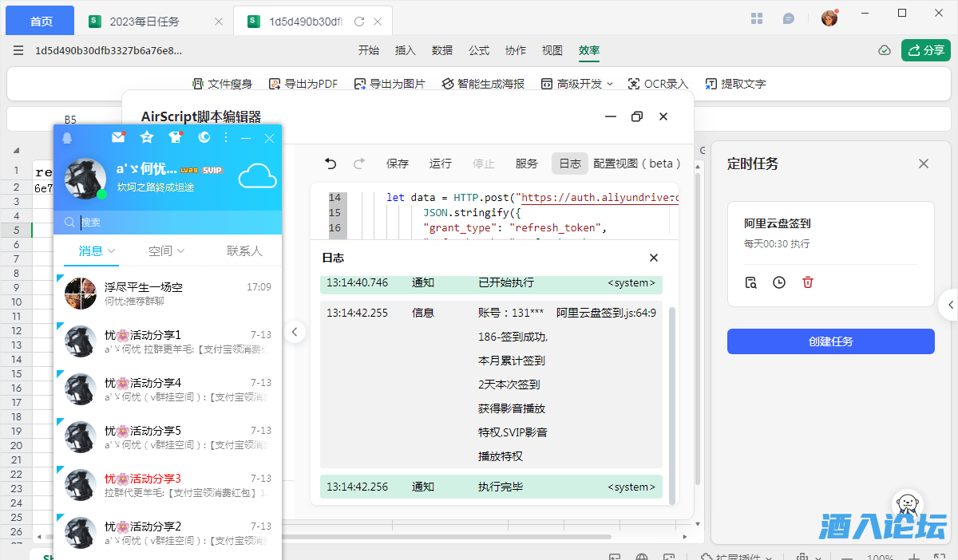Image resolution: width=958 pixels, height=560 pixels.
Task: Click the cloud weather icon in QQ
Action: coord(257,176)
